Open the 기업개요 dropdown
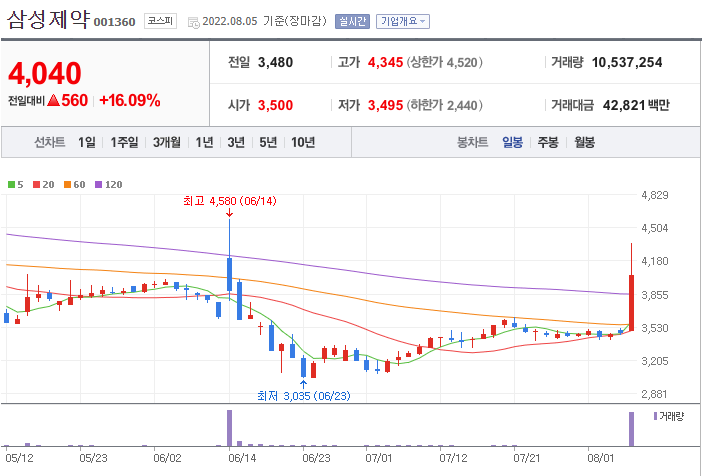702x476 pixels. (402, 21)
